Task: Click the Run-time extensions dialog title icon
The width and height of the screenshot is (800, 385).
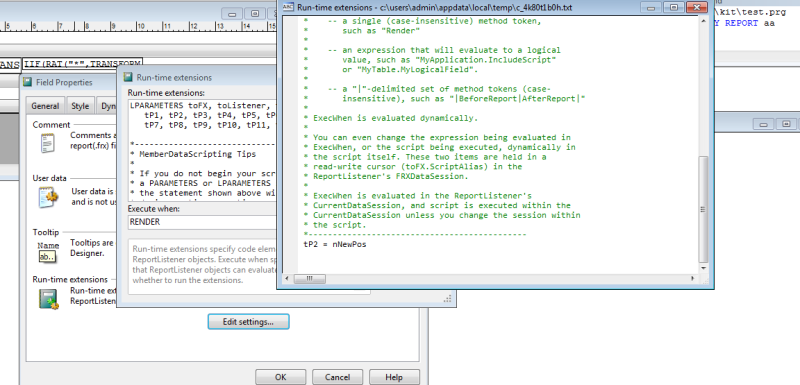Action: pos(129,78)
